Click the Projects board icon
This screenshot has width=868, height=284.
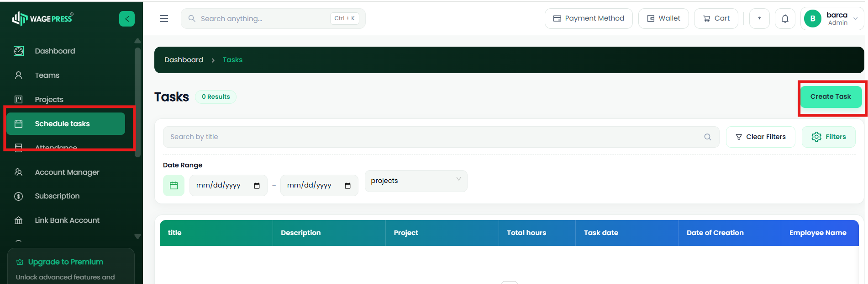pyautogui.click(x=19, y=99)
